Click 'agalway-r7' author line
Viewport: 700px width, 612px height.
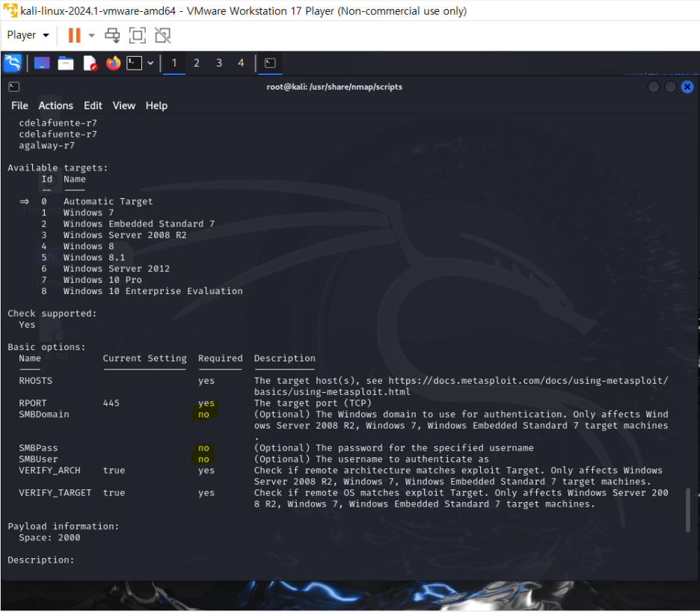(46, 145)
